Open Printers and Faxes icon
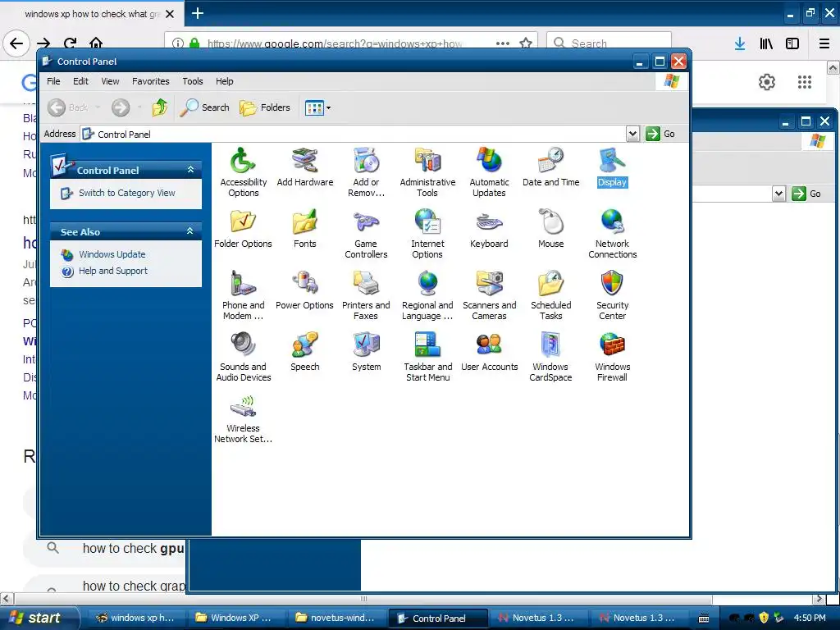The height and width of the screenshot is (630, 840). coord(366,295)
